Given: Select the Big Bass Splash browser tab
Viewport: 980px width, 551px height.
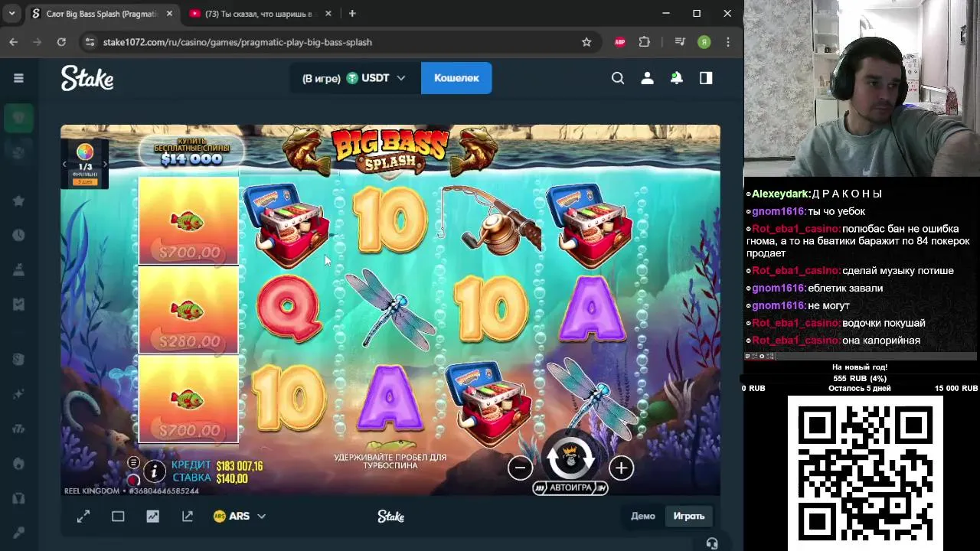Looking at the screenshot, I should [102, 14].
